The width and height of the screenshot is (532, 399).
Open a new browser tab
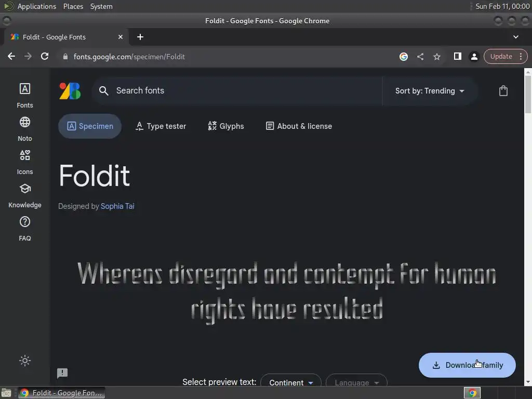point(140,37)
